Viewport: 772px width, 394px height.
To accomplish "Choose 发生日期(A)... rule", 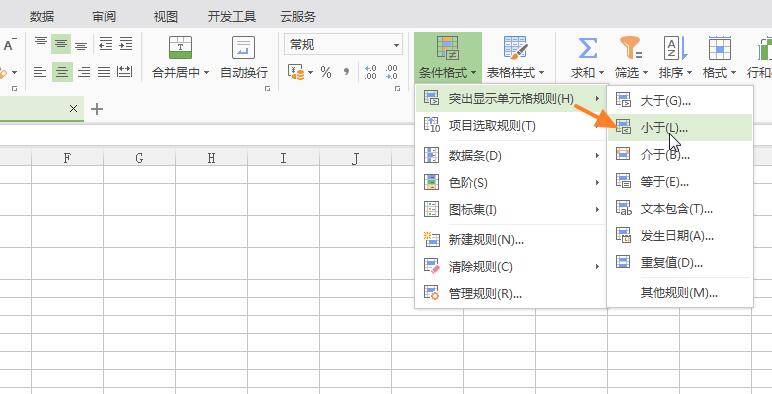I will coord(680,235).
